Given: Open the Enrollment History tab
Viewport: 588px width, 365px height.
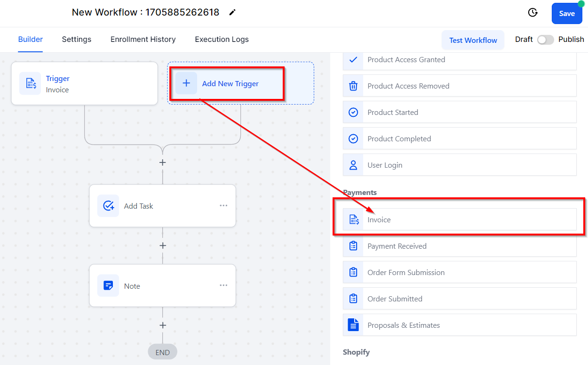Looking at the screenshot, I should click(143, 40).
